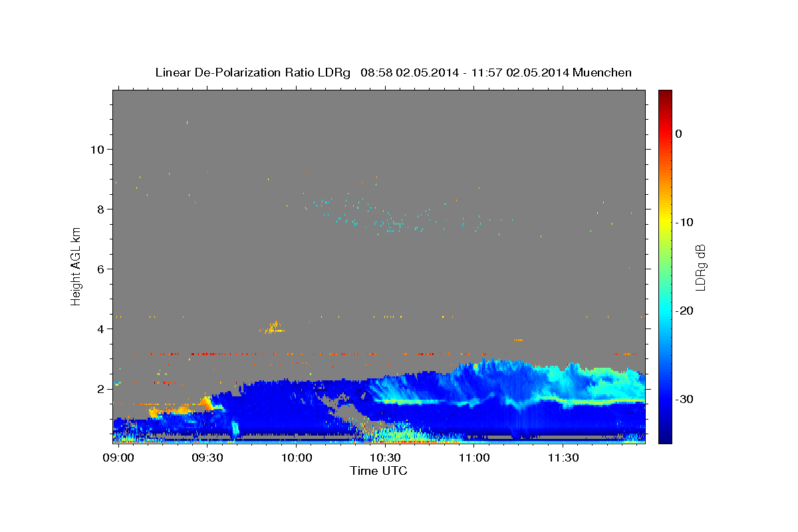This screenshot has height=532, width=798.
Task: Click the '10:00' time axis label
Action: pos(296,458)
